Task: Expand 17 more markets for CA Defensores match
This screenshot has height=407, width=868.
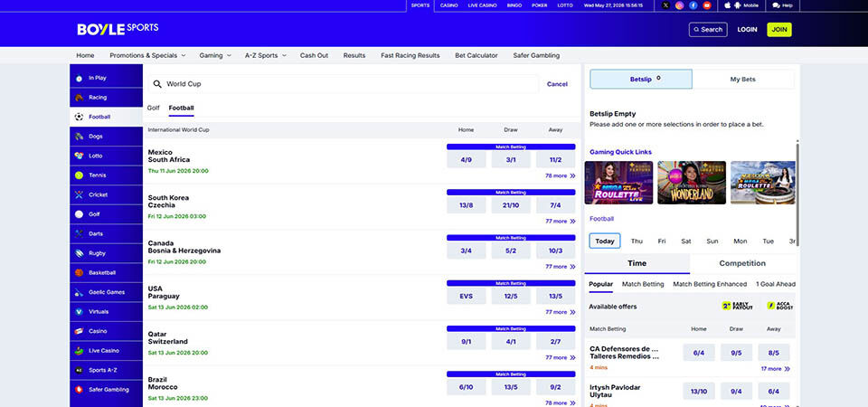Action: pyautogui.click(x=775, y=369)
